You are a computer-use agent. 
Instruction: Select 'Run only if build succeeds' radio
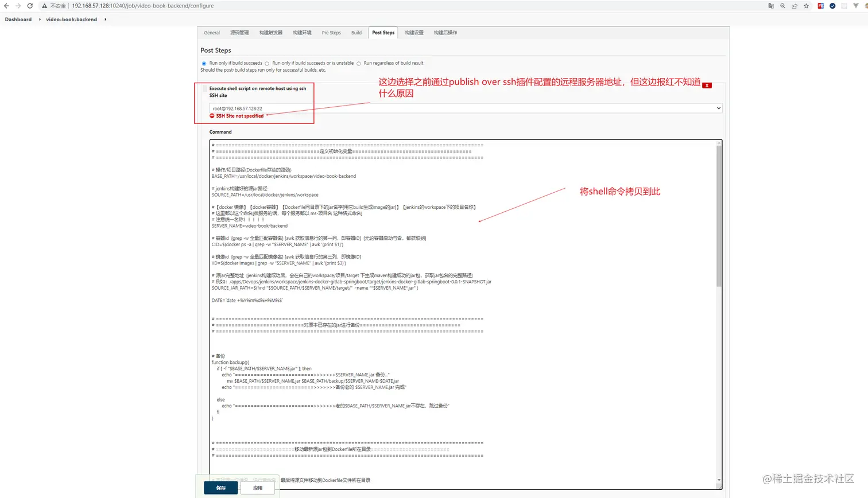[x=204, y=64]
